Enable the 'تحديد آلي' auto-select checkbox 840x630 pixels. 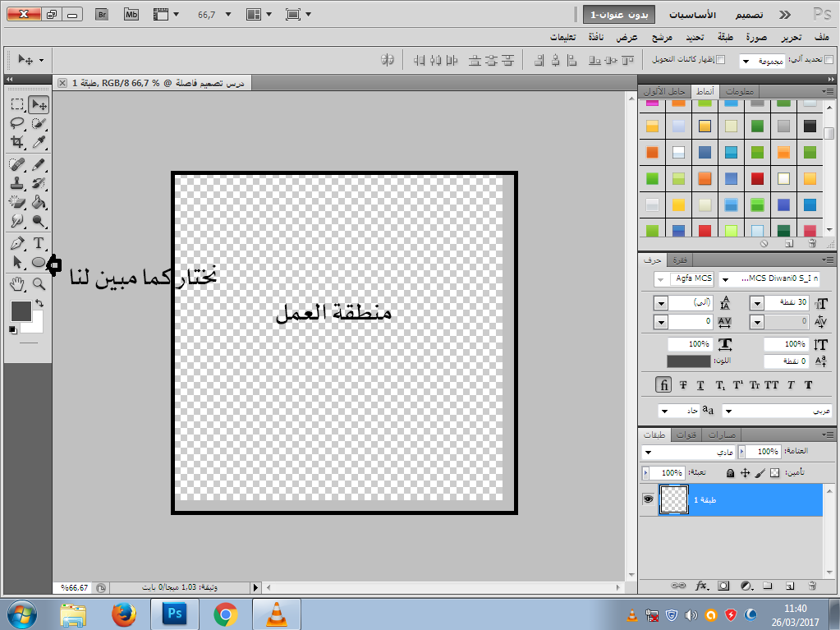pos(829,60)
